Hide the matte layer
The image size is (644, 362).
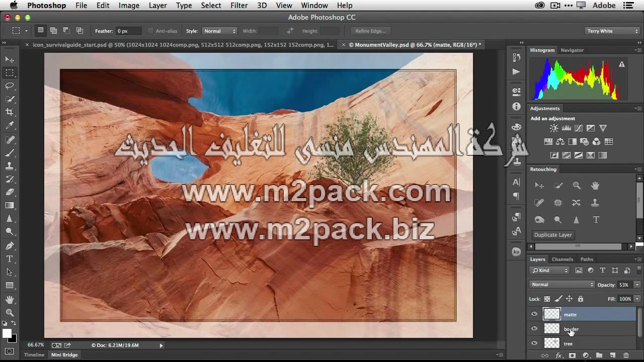click(x=534, y=314)
